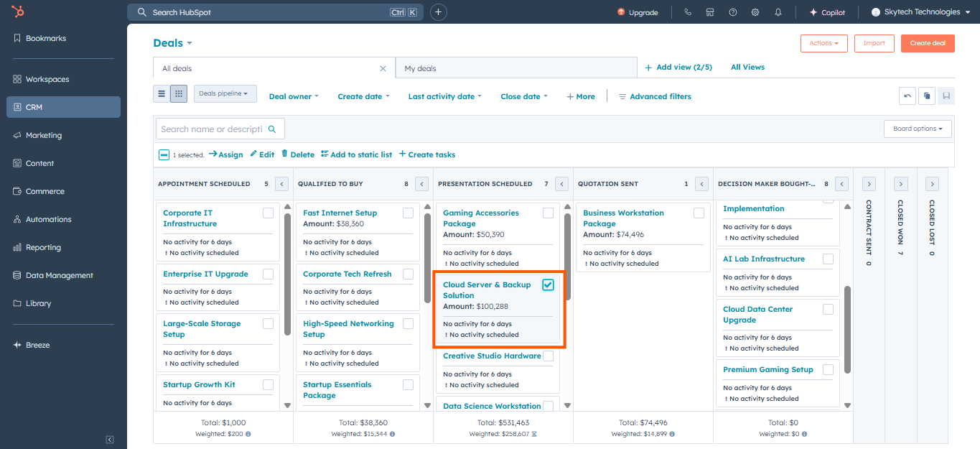Collapse the left sidebar navigation

pos(109,439)
